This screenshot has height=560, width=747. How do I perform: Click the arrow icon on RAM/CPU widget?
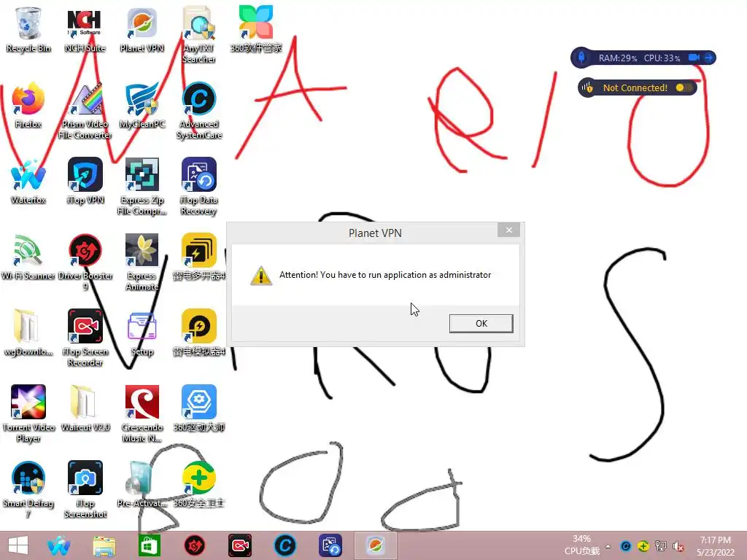pyautogui.click(x=708, y=58)
